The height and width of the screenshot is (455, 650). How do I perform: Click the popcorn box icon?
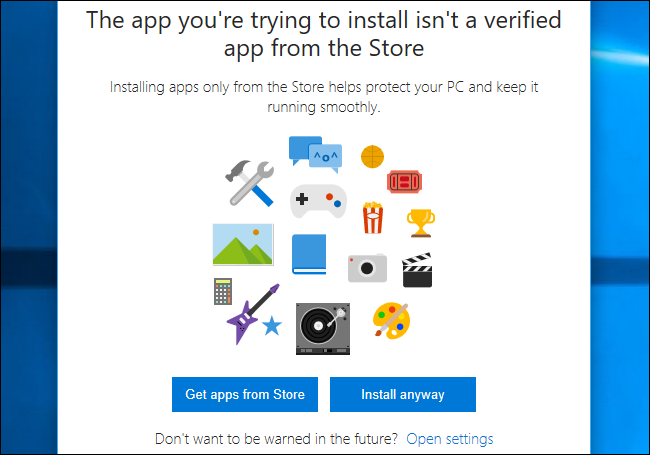click(x=372, y=217)
